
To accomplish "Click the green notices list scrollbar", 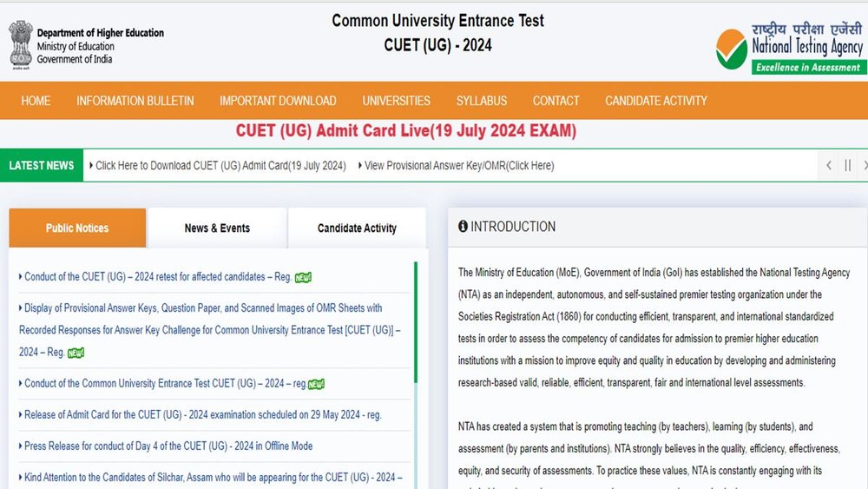I will [x=416, y=321].
